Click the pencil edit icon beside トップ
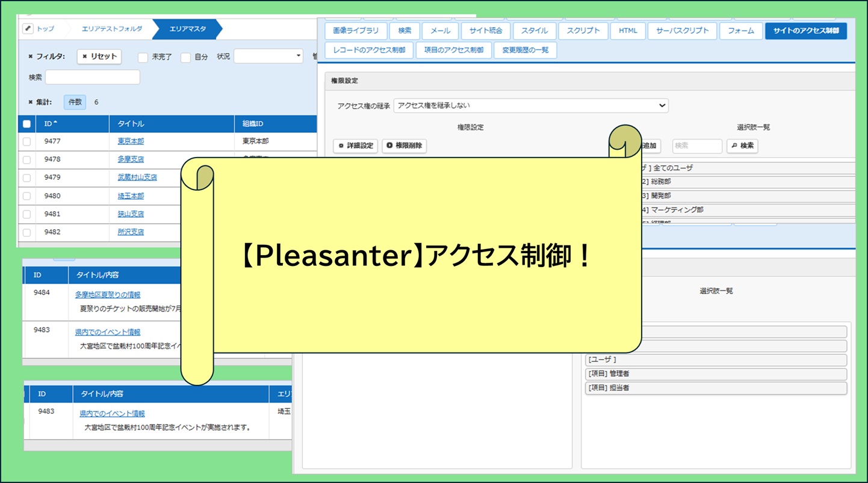The height and width of the screenshot is (483, 868). click(x=28, y=29)
